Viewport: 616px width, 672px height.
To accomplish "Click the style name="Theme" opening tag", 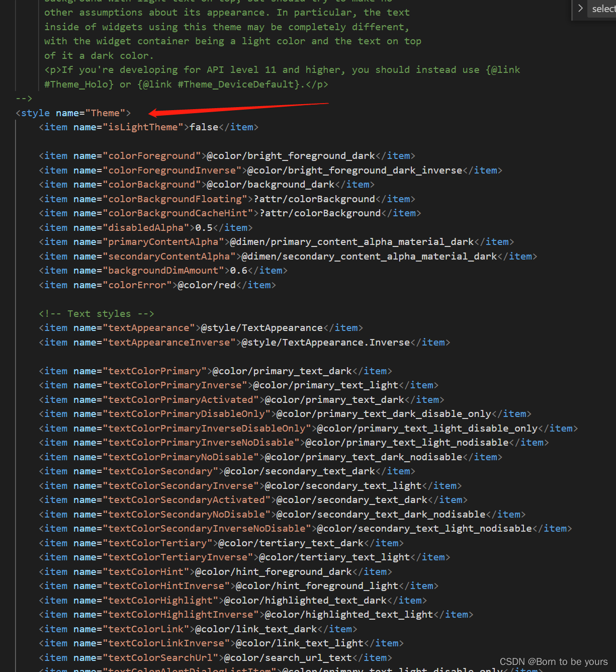I will point(73,113).
